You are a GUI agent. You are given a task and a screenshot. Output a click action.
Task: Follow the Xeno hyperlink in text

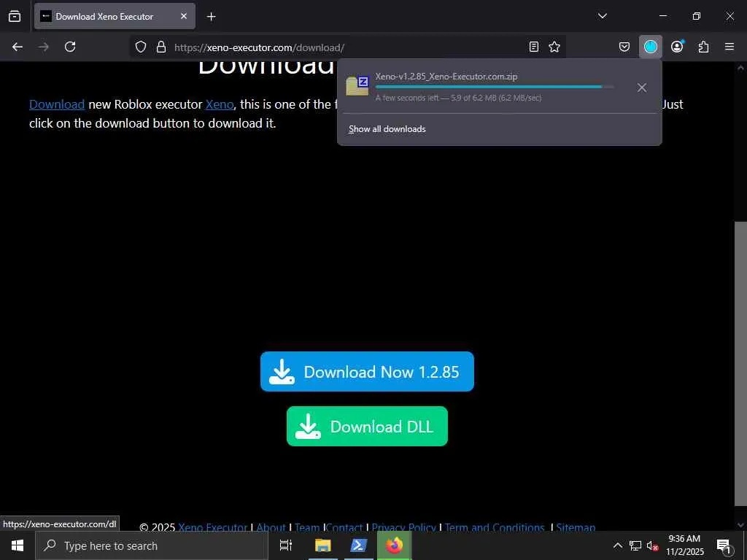tap(219, 104)
